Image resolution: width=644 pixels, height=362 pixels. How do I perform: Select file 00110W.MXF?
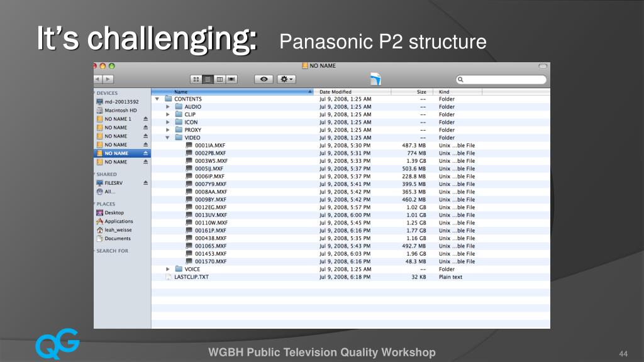211,223
